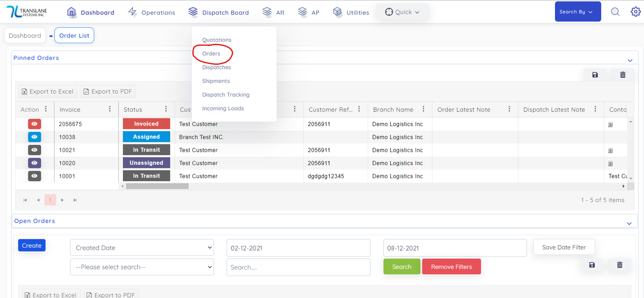Screen dimensions: 644x298
Task: Go to next page in pagination
Action: [62, 200]
